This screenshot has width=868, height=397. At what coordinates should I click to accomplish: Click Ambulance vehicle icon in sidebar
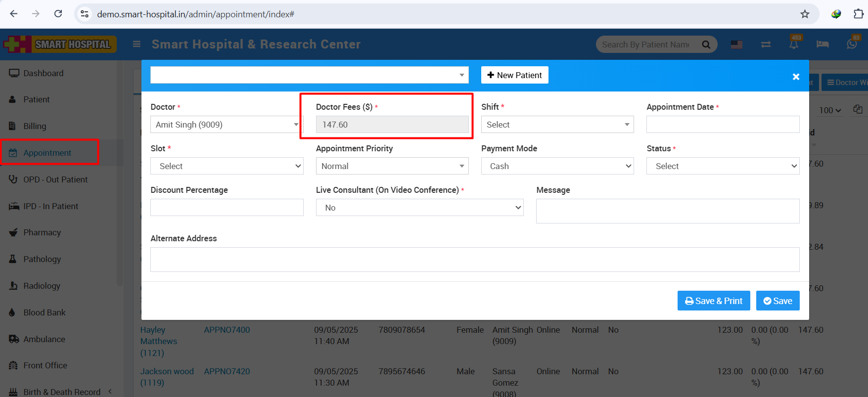click(14, 339)
